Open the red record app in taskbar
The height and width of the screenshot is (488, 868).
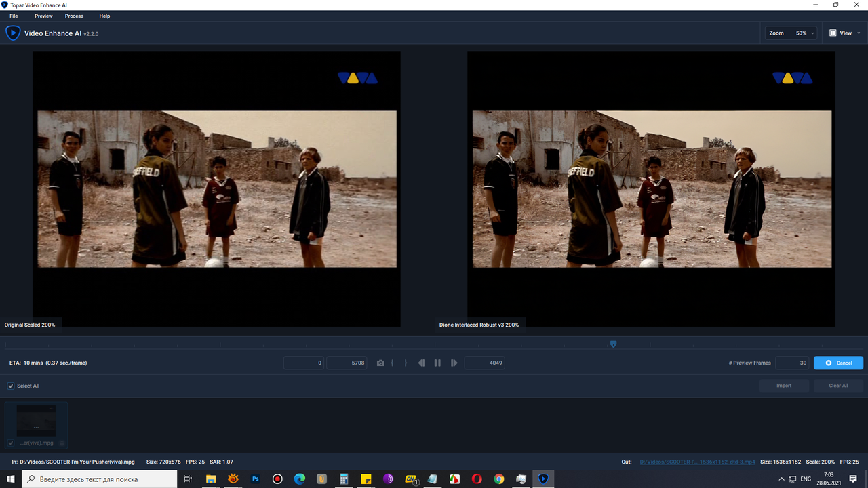coord(277,479)
